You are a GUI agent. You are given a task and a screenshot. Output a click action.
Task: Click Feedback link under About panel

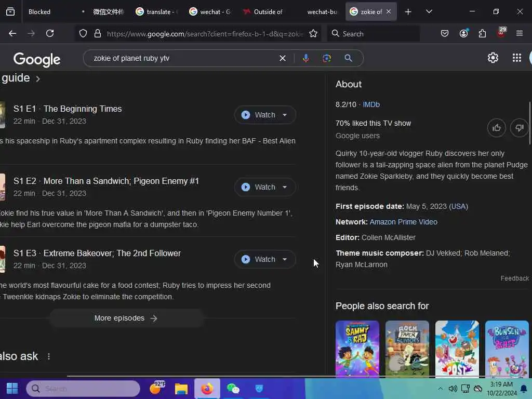coord(515,278)
